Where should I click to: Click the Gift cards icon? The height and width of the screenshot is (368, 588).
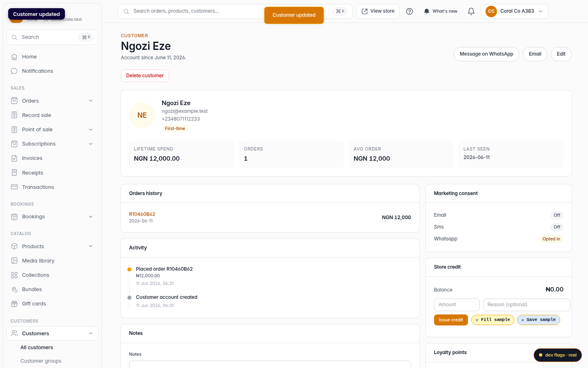coord(14,304)
